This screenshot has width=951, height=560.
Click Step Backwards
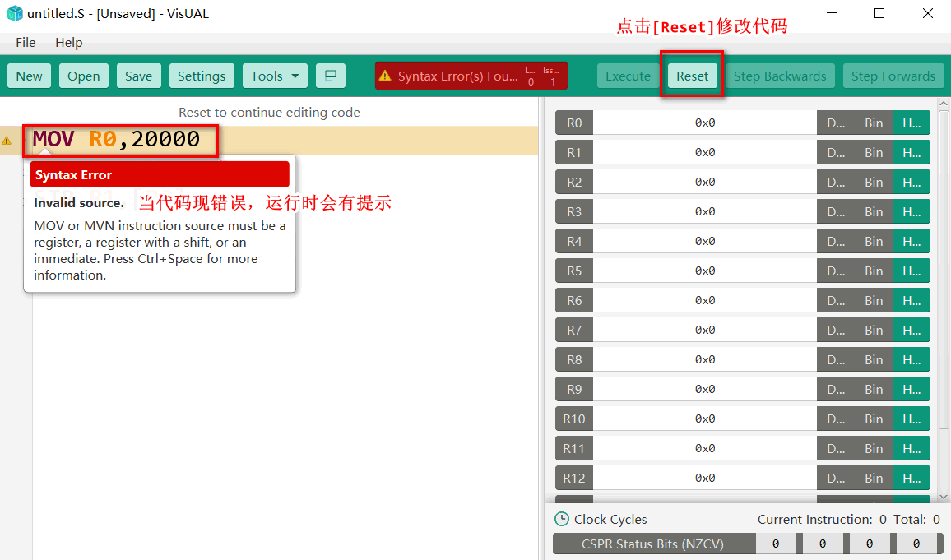coord(780,76)
